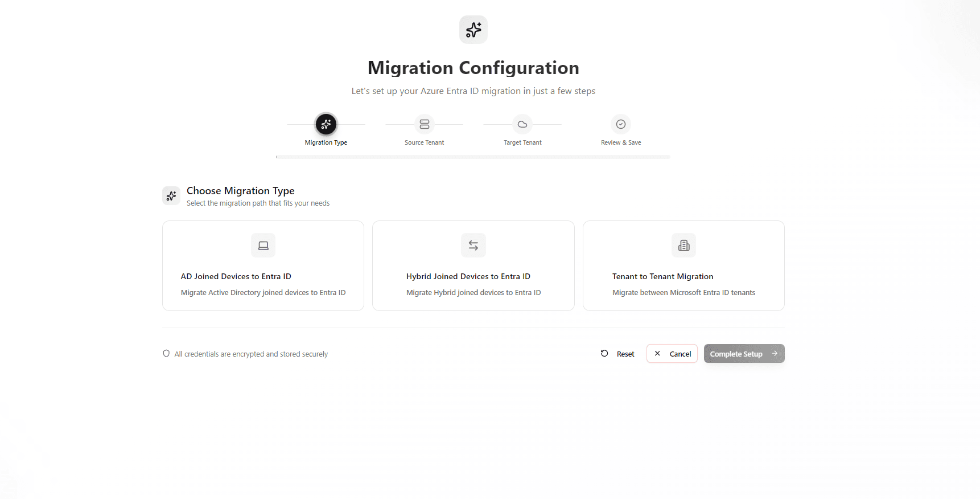Choose Hybrid Joined Devices to Entra ID card

click(x=473, y=265)
